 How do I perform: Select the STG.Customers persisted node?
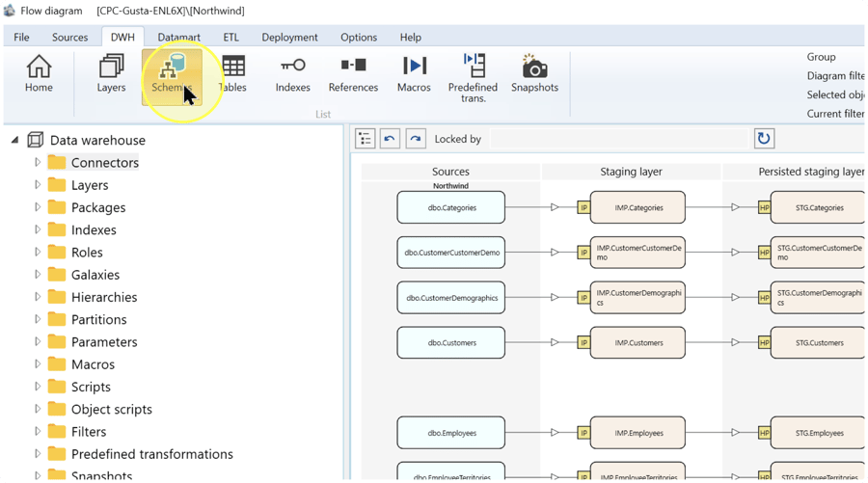[x=818, y=342]
